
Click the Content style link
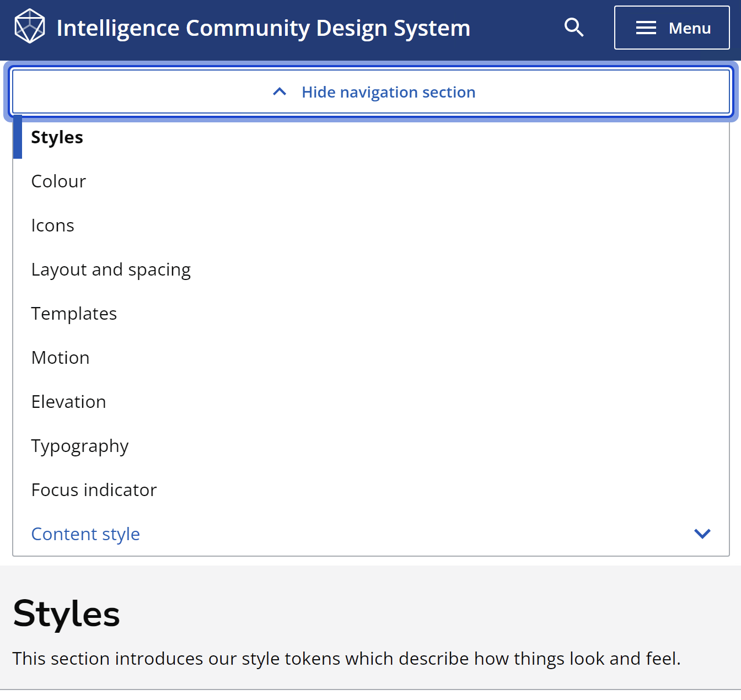coord(85,534)
